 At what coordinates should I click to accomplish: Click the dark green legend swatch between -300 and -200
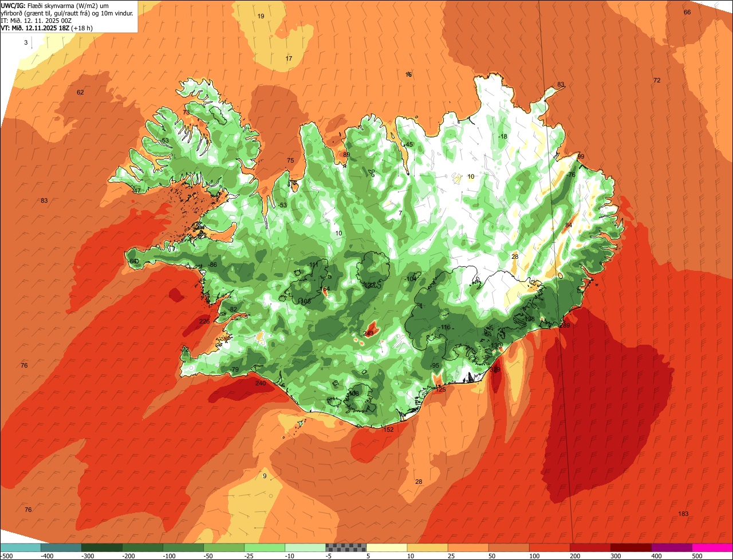point(102,547)
